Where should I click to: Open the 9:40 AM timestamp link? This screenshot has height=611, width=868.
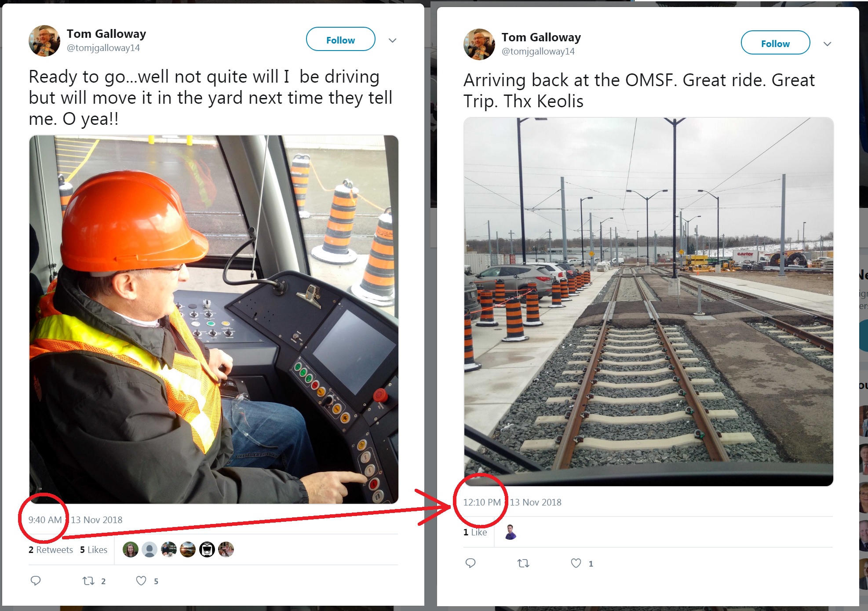[45, 520]
